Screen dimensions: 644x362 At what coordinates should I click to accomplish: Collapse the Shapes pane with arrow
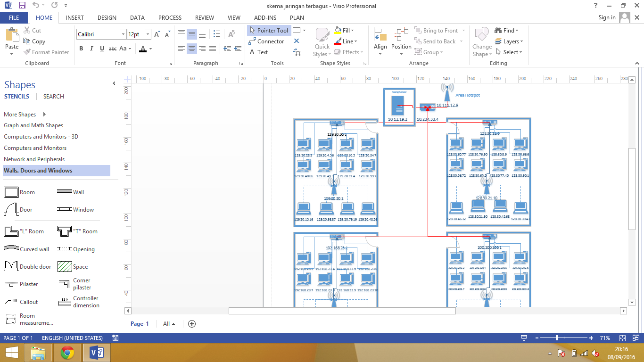pos(114,83)
